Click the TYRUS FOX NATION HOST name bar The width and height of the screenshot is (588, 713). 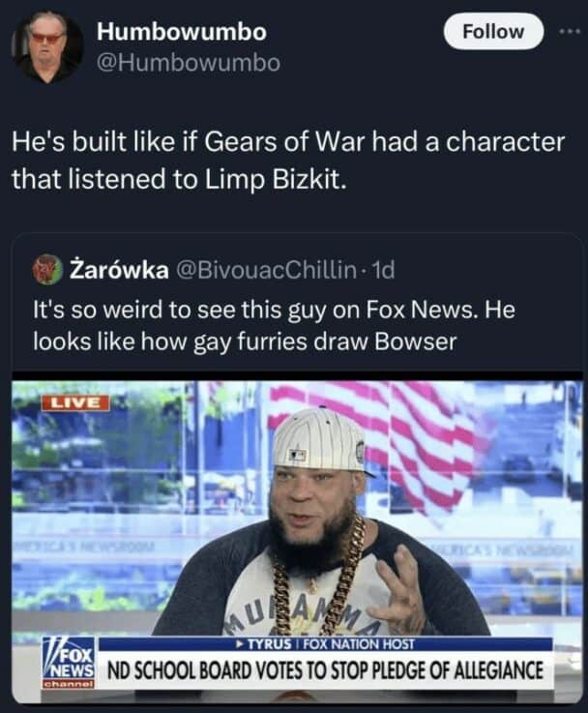(325, 643)
